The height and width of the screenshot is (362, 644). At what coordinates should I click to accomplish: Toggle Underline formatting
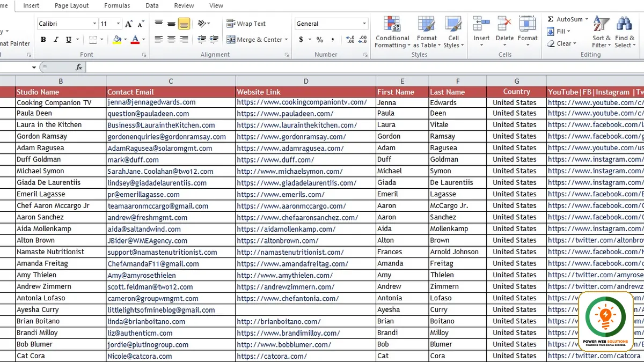point(68,40)
